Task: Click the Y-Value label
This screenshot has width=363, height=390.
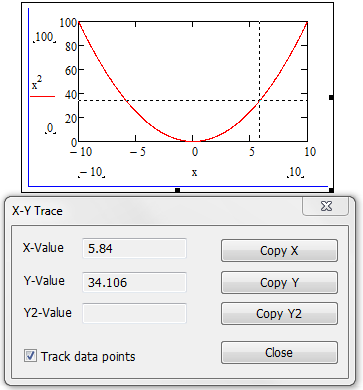Action: pos(44,280)
